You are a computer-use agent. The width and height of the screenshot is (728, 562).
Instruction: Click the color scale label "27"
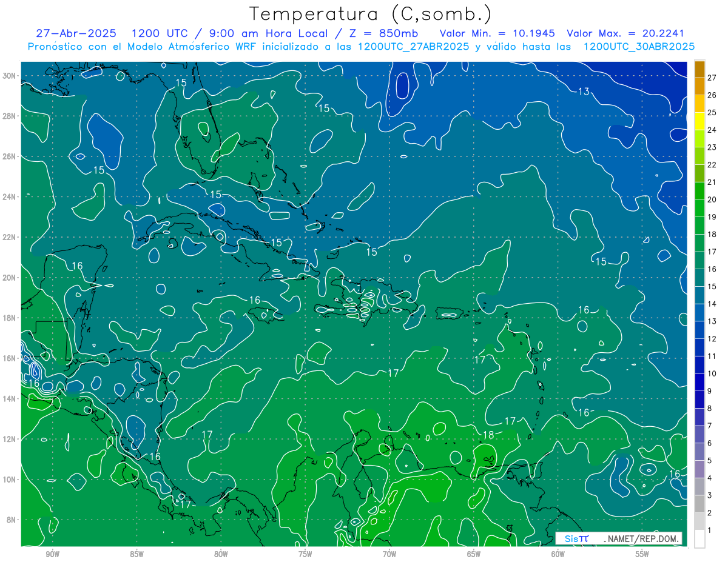(x=712, y=77)
